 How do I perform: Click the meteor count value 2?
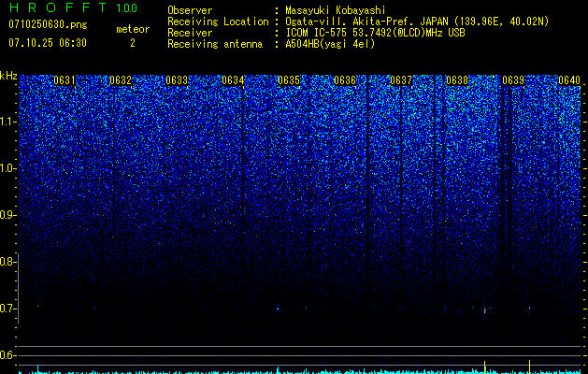click(133, 43)
